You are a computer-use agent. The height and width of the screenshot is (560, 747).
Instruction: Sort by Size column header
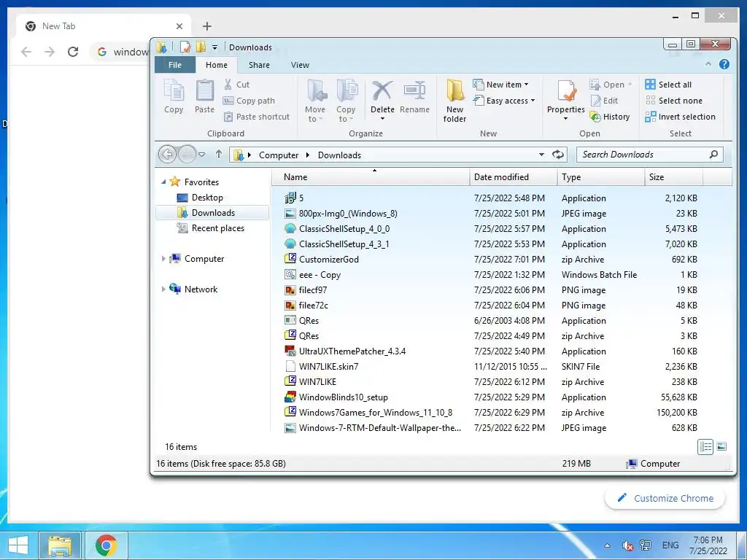tap(673, 177)
